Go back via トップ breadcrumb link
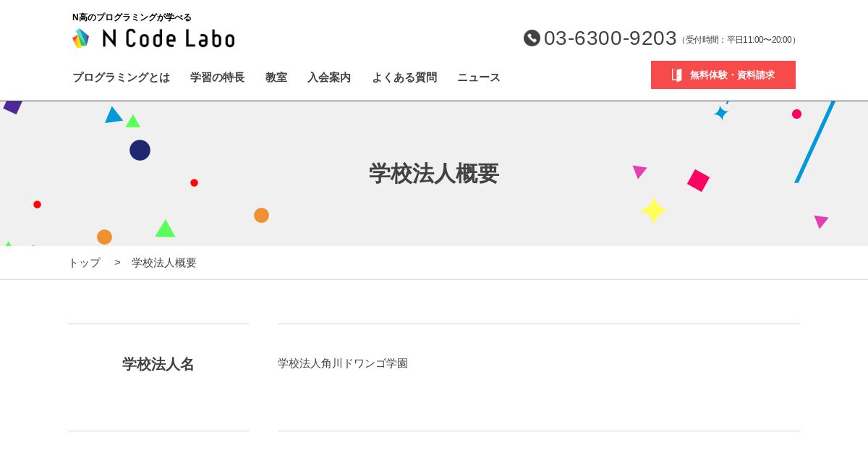This screenshot has width=868, height=456. click(85, 263)
